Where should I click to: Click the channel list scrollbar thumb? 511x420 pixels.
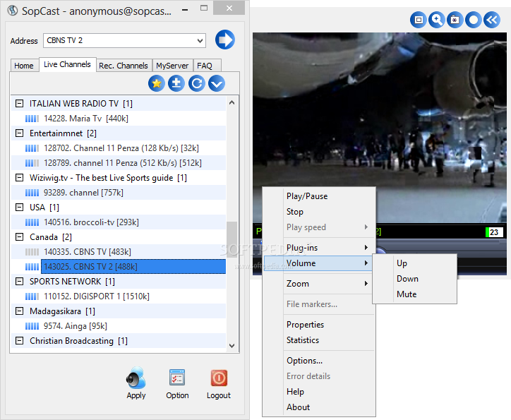[x=232, y=239]
